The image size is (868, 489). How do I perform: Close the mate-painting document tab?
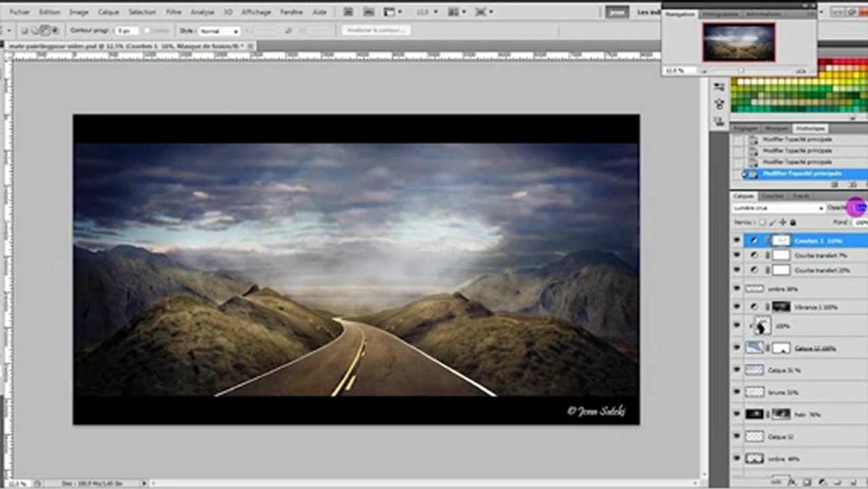[x=251, y=46]
